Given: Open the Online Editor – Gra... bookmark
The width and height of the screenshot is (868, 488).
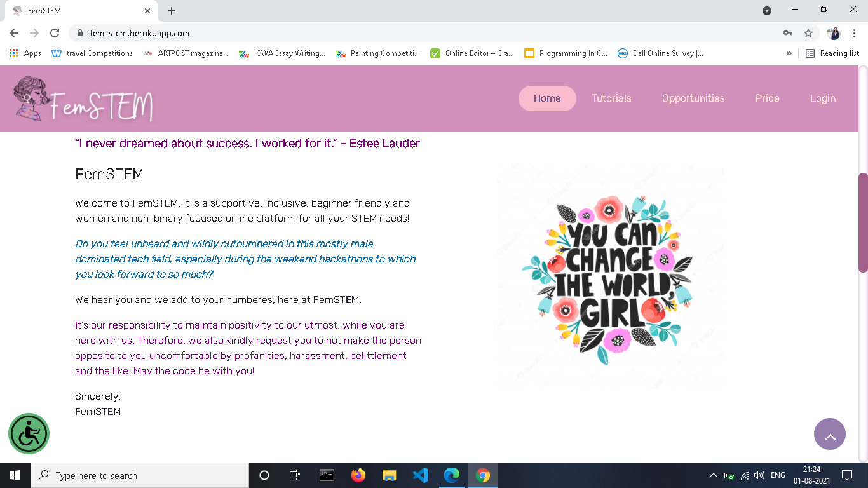Looking at the screenshot, I should [472, 53].
